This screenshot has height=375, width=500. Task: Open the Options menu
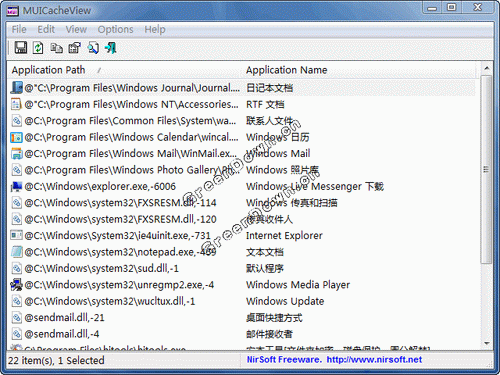point(115,29)
